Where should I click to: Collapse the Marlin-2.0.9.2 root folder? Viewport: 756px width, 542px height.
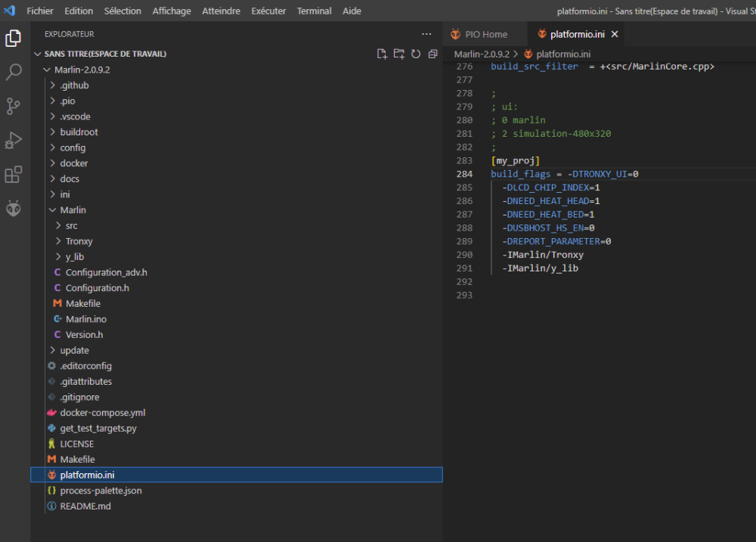tap(82, 70)
